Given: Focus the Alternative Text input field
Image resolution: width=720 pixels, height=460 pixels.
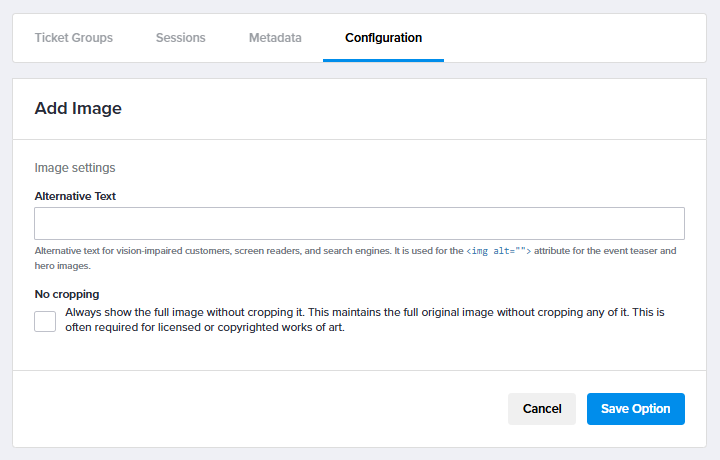Looking at the screenshot, I should pyautogui.click(x=359, y=224).
